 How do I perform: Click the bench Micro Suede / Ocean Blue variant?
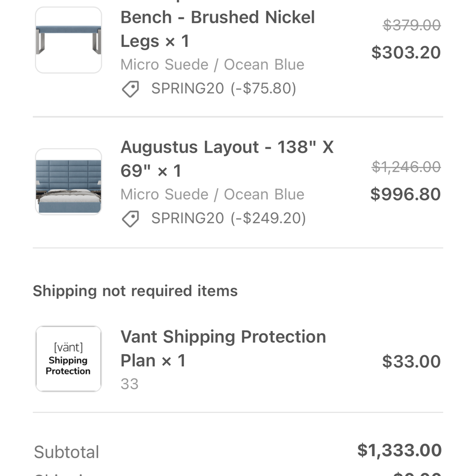coord(212,65)
